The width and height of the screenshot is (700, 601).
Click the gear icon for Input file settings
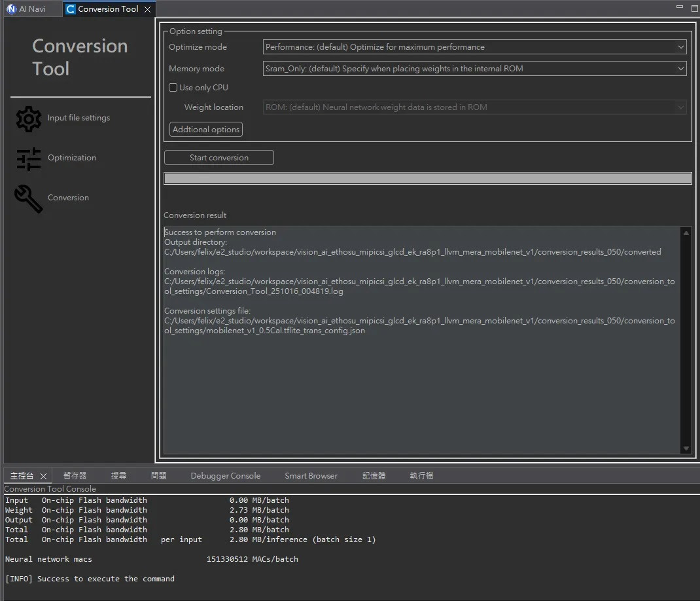click(28, 118)
